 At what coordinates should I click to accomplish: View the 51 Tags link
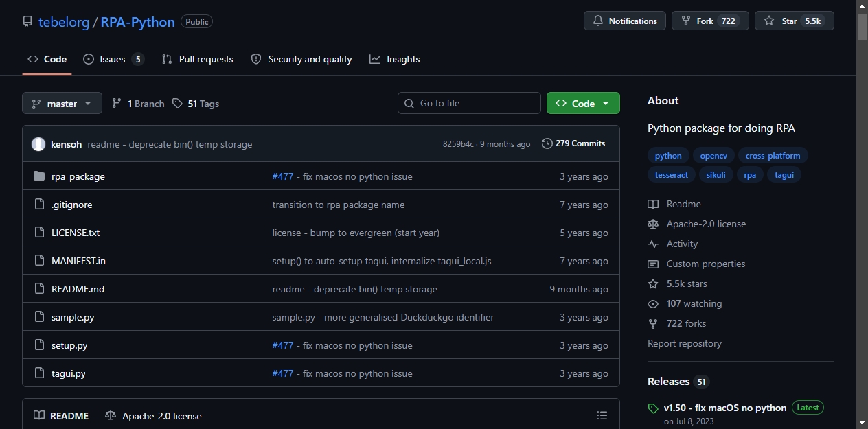196,104
